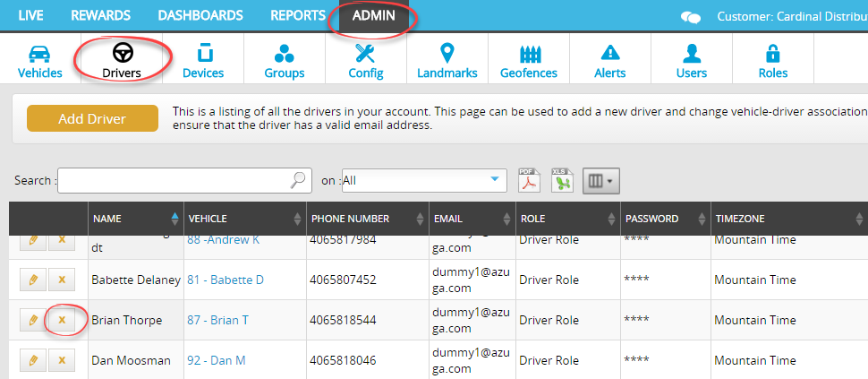This screenshot has width=868, height=379.
Task: Open the Geofences section
Action: (x=529, y=60)
